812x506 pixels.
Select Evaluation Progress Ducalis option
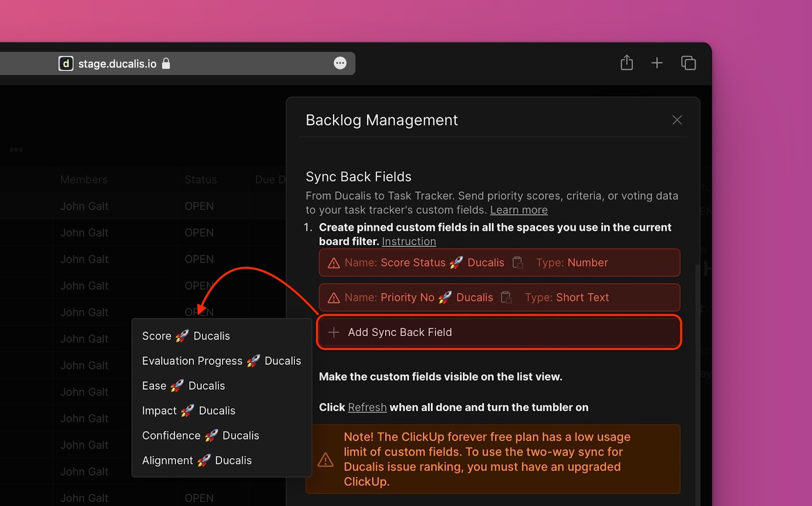point(221,360)
